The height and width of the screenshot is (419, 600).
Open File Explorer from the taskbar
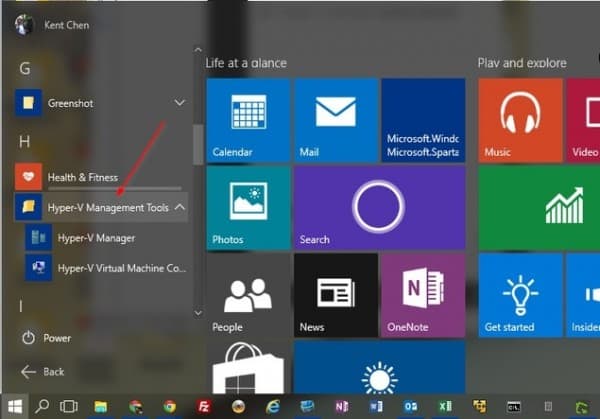tap(101, 406)
